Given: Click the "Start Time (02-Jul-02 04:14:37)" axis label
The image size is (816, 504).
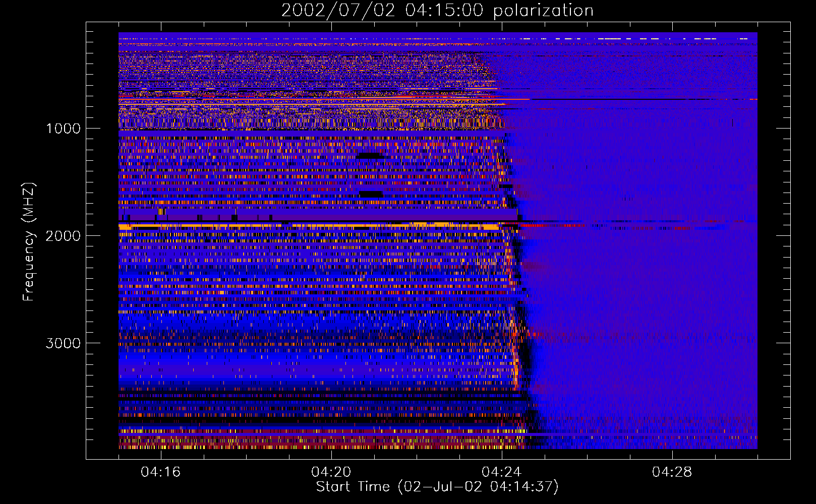Looking at the screenshot, I should (437, 487).
